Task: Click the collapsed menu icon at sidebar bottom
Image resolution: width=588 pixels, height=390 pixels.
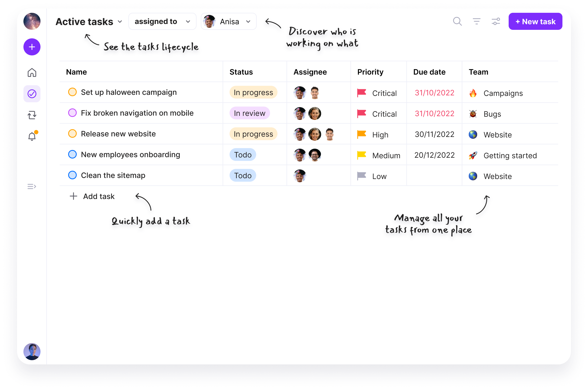Action: [x=32, y=186]
